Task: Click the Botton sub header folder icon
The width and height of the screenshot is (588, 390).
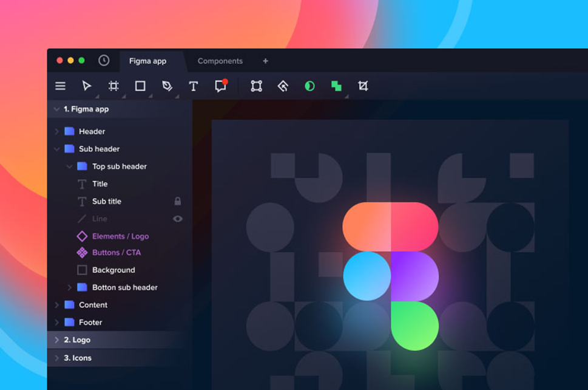Action: click(x=82, y=287)
